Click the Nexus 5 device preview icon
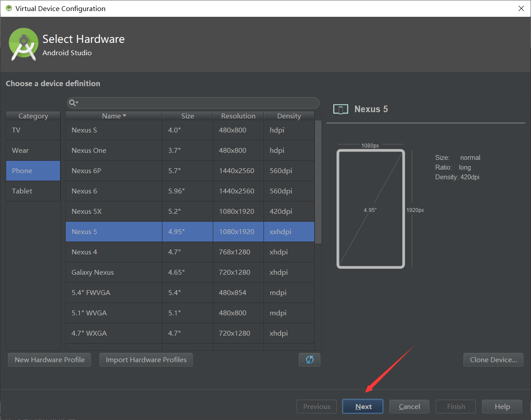Screen dimensions: 531x420 tap(340, 109)
